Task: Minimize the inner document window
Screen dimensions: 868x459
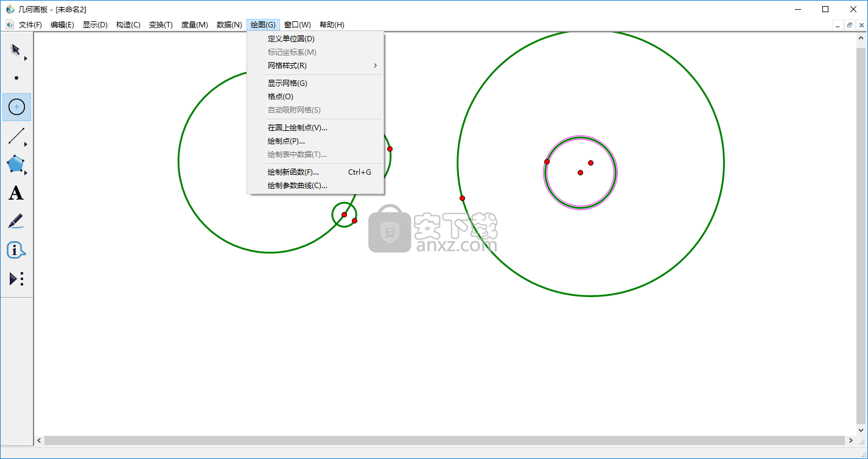Action: (838, 25)
